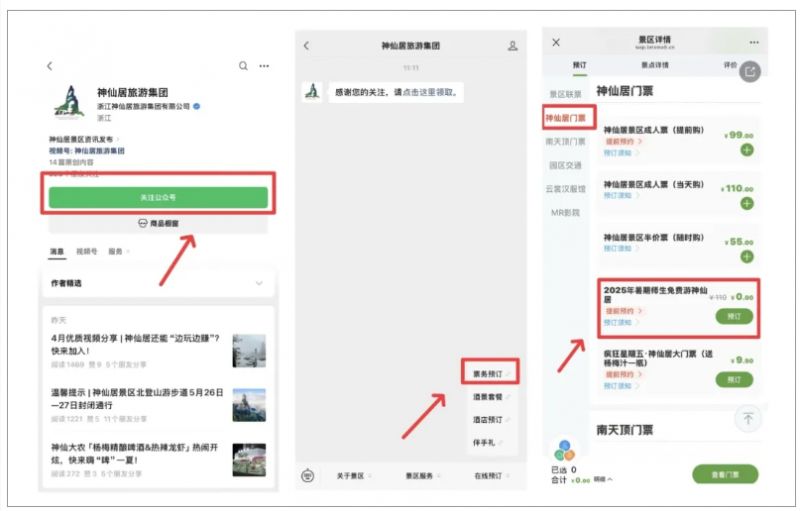Expand the 作者精选 section chevron
Viewport: 800px width, 511px height.
point(259,284)
